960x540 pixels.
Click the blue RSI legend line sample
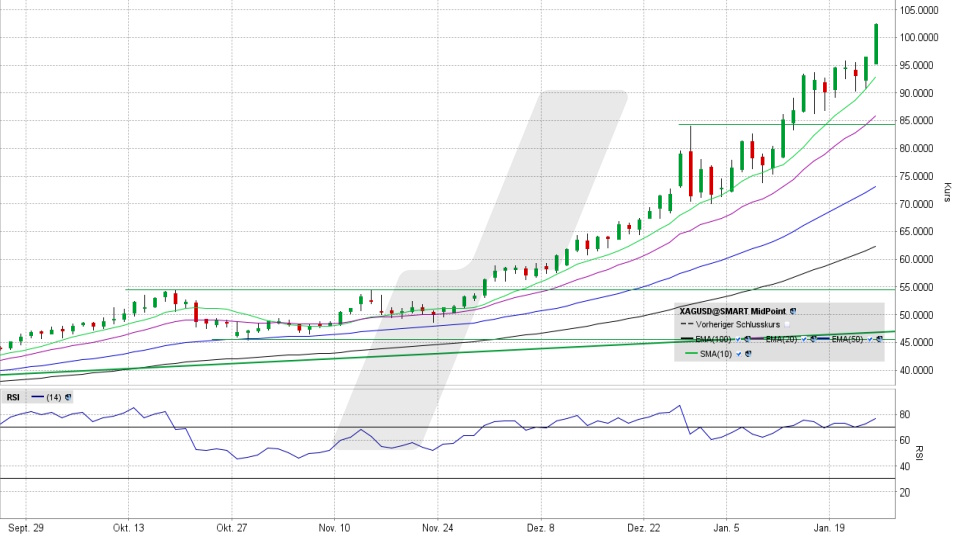click(x=38, y=397)
